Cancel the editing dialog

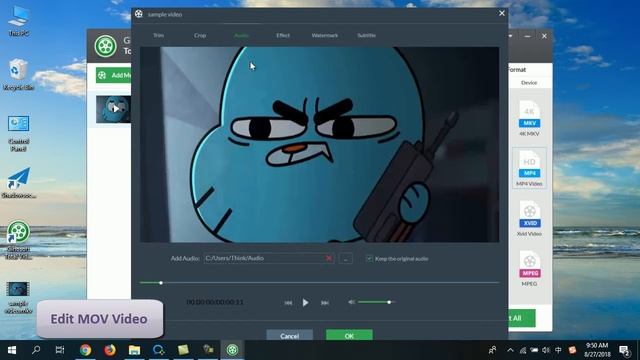click(289, 335)
